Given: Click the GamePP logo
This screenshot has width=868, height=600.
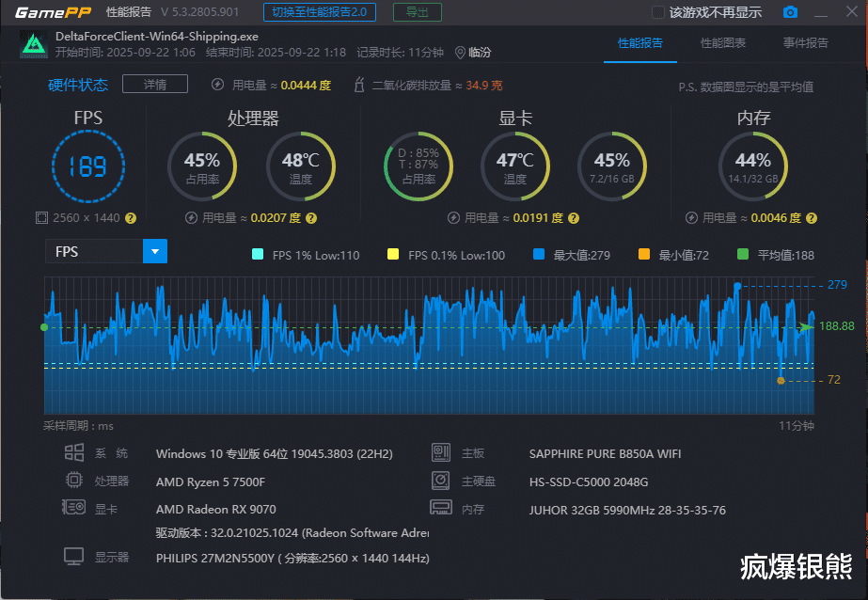Looking at the screenshot, I should (54, 12).
